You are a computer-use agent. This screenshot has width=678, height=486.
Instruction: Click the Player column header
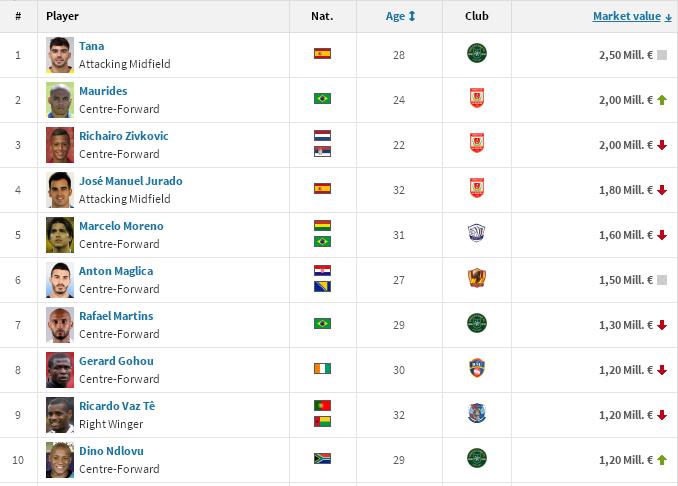click(62, 16)
